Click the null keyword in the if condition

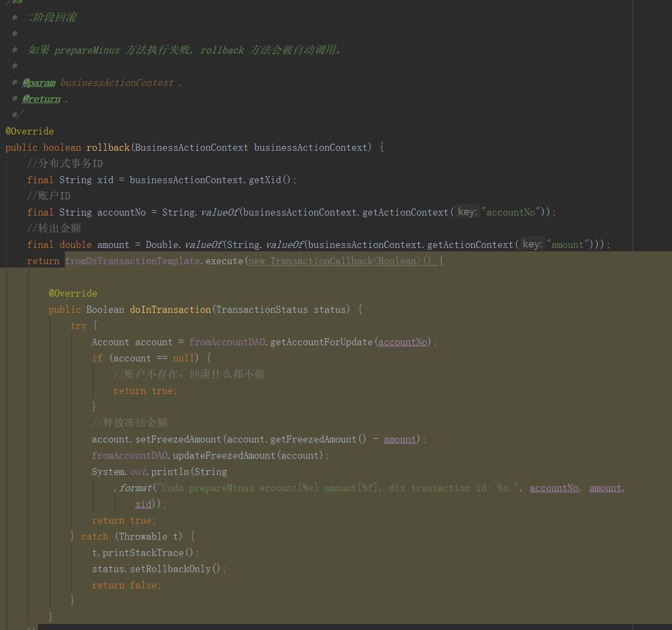tap(184, 358)
